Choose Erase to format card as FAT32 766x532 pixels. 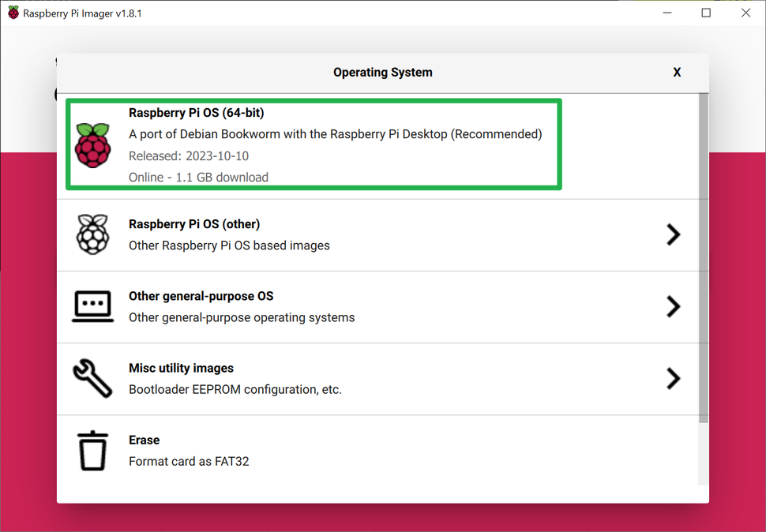click(x=355, y=450)
